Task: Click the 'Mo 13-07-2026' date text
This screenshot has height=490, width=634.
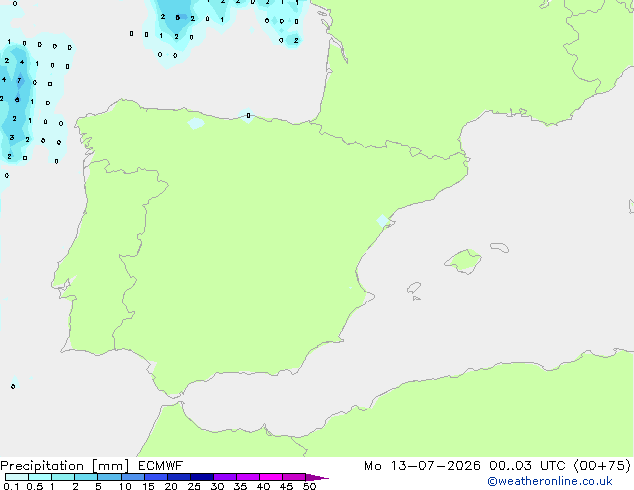Action: pos(422,466)
